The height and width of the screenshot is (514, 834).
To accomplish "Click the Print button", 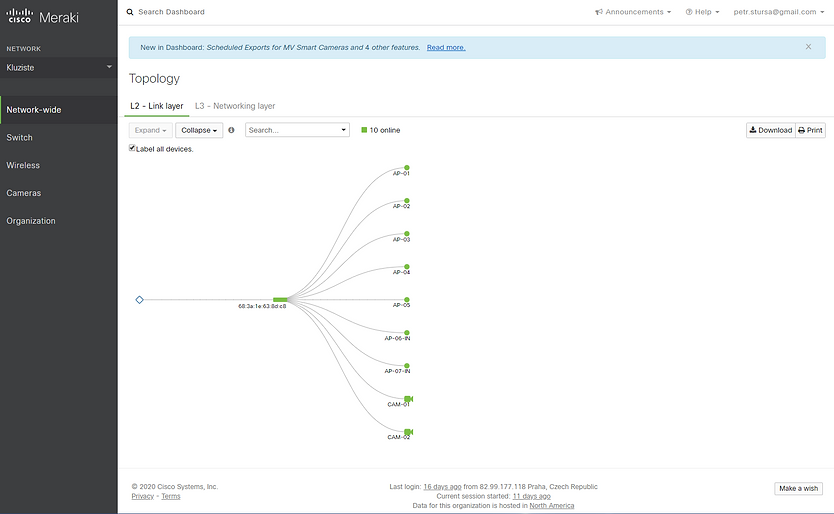I will tap(811, 130).
